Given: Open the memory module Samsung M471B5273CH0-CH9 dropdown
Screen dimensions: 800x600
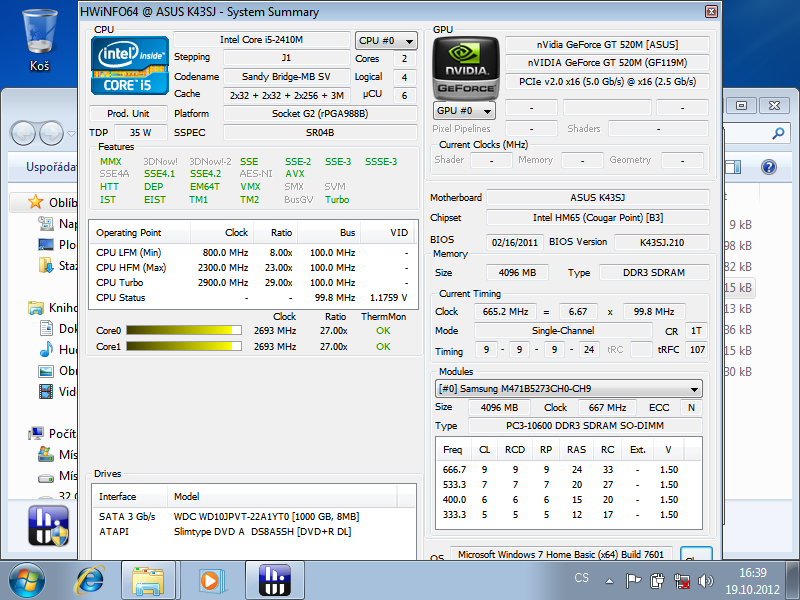Looking at the screenshot, I should point(568,389).
